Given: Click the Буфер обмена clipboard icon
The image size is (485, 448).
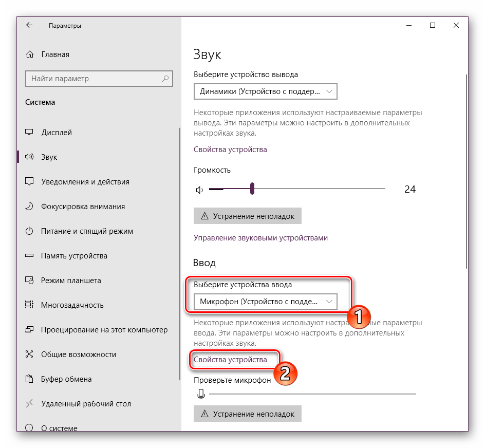Looking at the screenshot, I should pos(30,379).
